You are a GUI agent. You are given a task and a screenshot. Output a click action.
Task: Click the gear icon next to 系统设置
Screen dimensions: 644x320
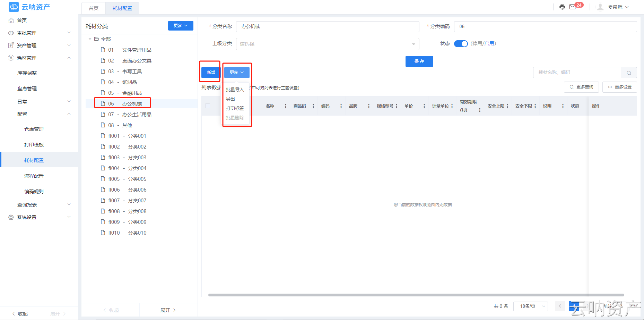coord(11,217)
